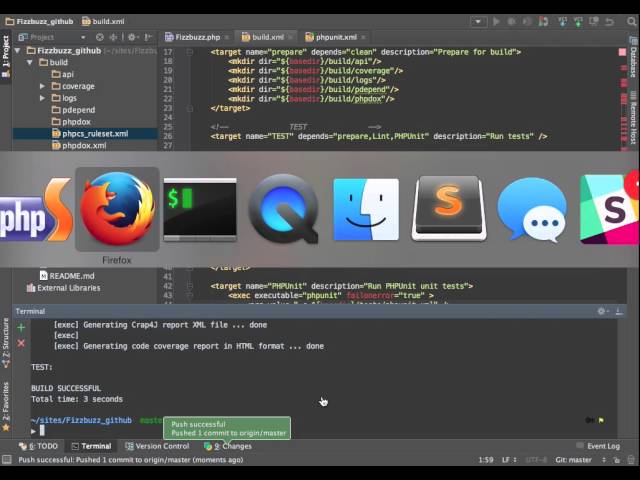The image size is (640, 480).
Task: Select External Libraries node
Action: 64,288
